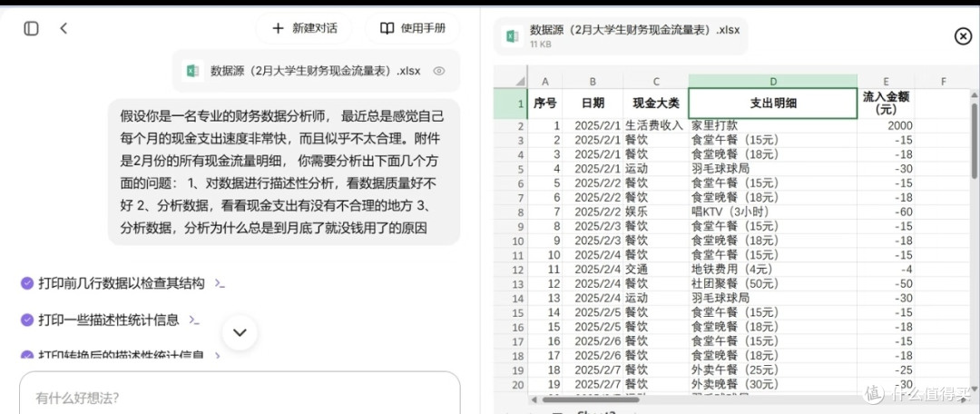Focus the 有什么好想法? message input
Screen dimensions: 980x414
[240, 398]
